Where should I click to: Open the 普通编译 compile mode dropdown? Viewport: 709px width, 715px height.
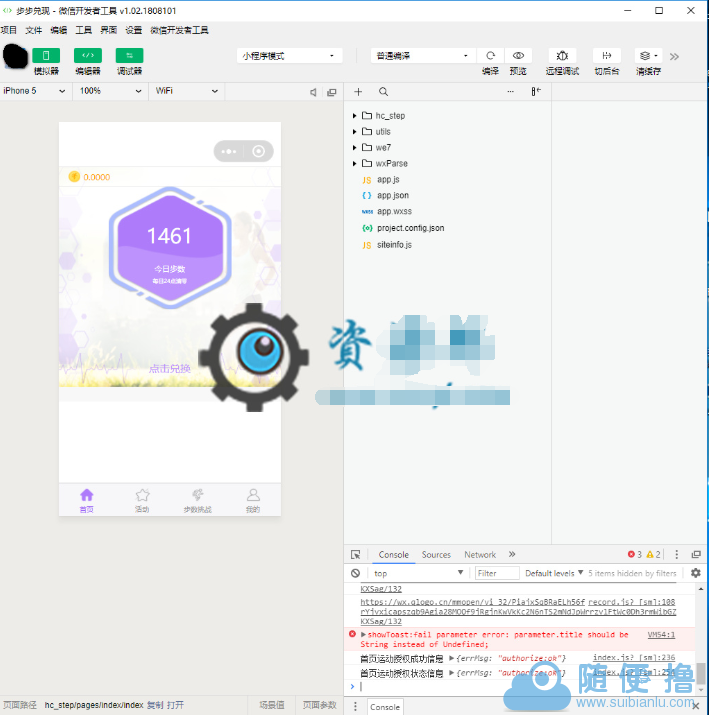pyautogui.click(x=423, y=56)
